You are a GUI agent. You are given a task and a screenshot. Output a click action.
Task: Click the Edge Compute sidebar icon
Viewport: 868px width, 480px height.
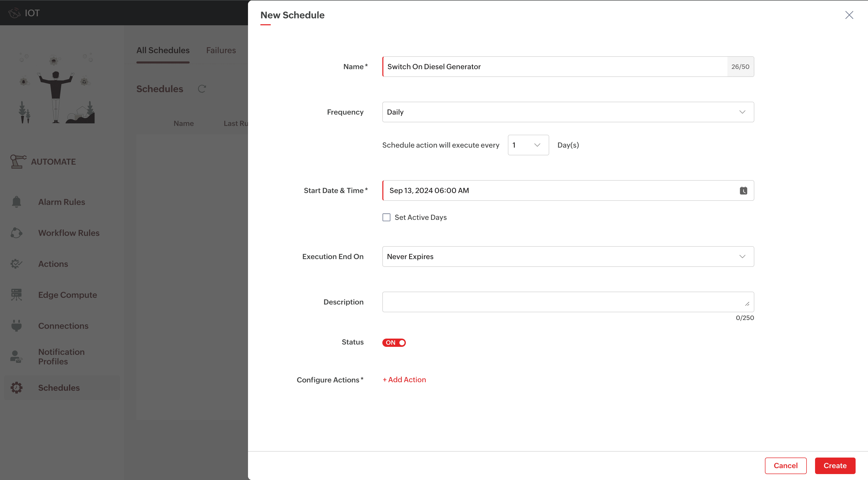tap(16, 294)
